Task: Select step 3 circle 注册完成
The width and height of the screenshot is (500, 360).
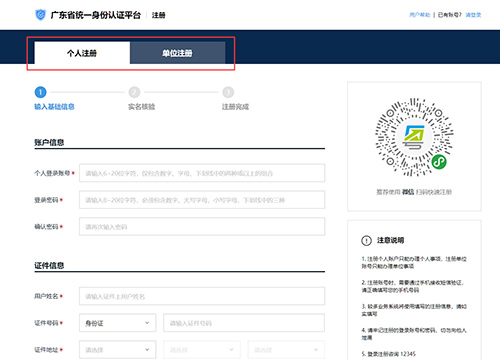Action: [228, 92]
